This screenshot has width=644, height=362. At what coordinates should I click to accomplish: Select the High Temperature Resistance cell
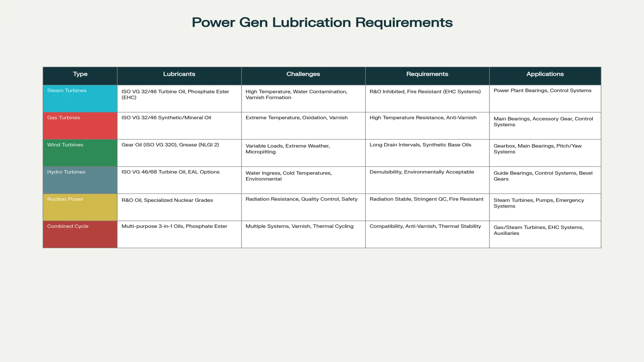tap(423, 118)
